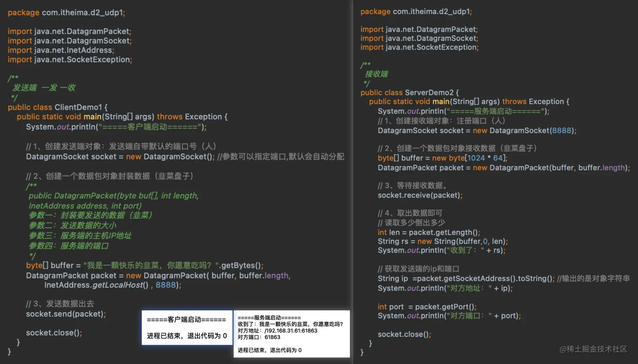Click the "// 4、取出数据即可" comment
This screenshot has width=638, height=364.
point(410,213)
